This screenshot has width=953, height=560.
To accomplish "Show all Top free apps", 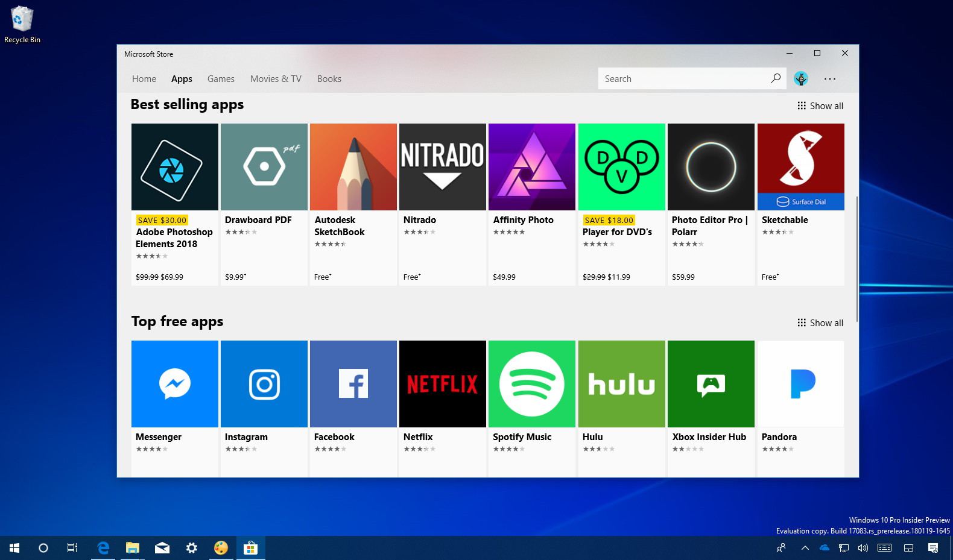I will click(820, 323).
